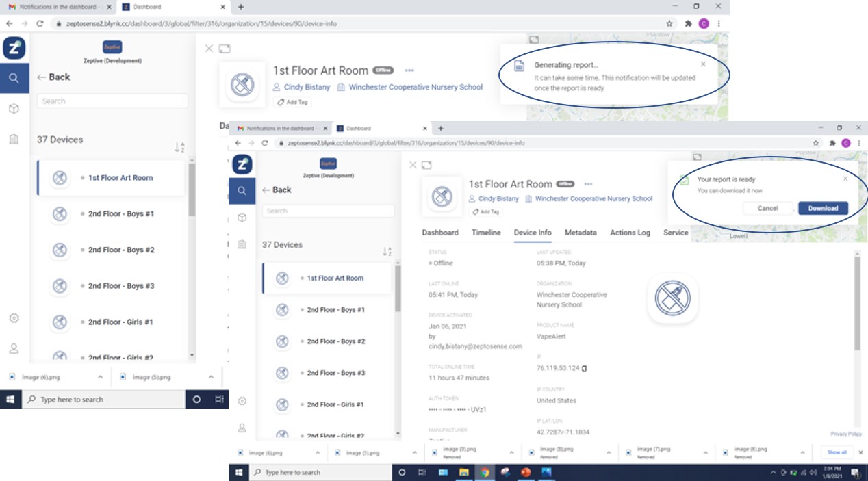Copy IP address 76.119.53.124 icon
The image size is (868, 481).
[584, 369]
